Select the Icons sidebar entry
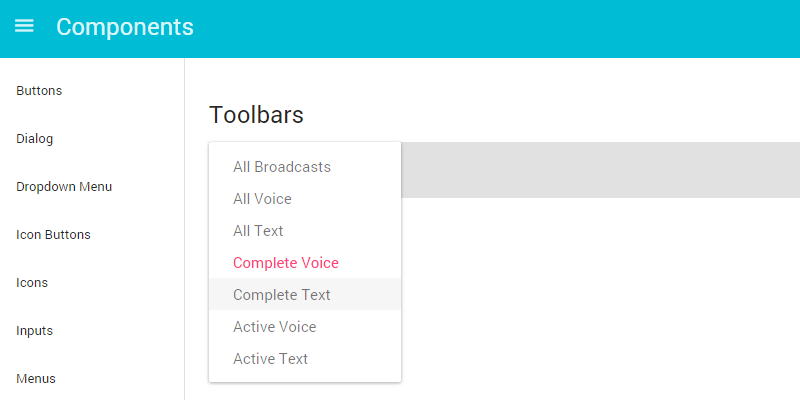Screen dimensions: 800x400 [x=32, y=283]
